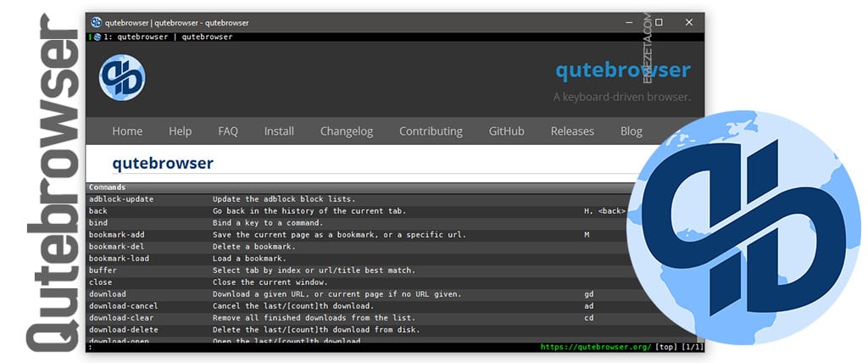The image size is (868, 363).
Task: Click the status bar URL https://qutebrowser.org/
Action: (x=596, y=348)
